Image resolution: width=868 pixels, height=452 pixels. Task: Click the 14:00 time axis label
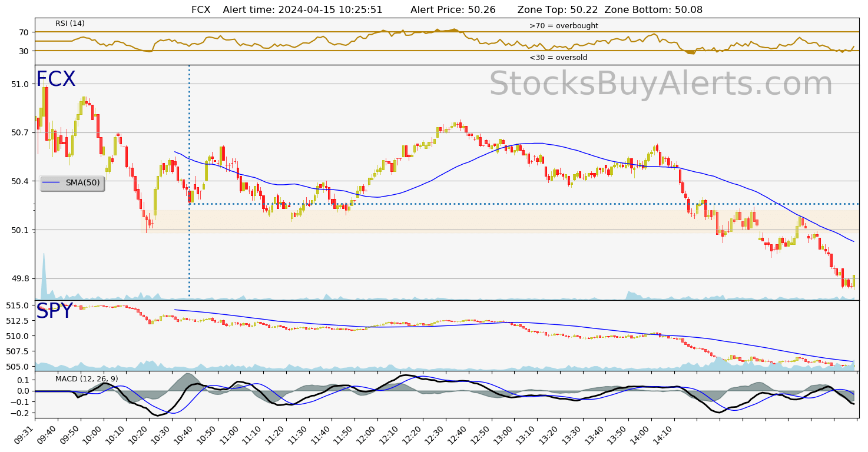tap(640, 434)
